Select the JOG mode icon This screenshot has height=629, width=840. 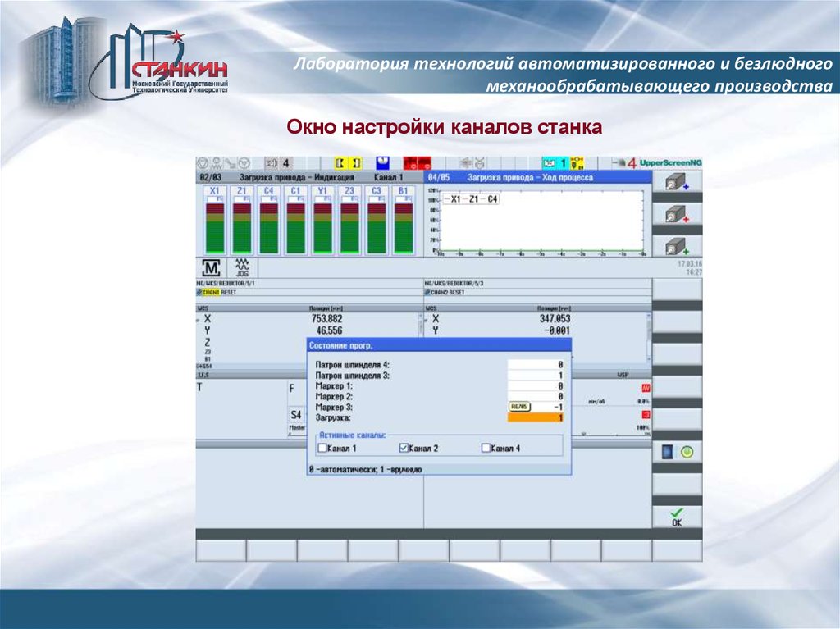243,267
